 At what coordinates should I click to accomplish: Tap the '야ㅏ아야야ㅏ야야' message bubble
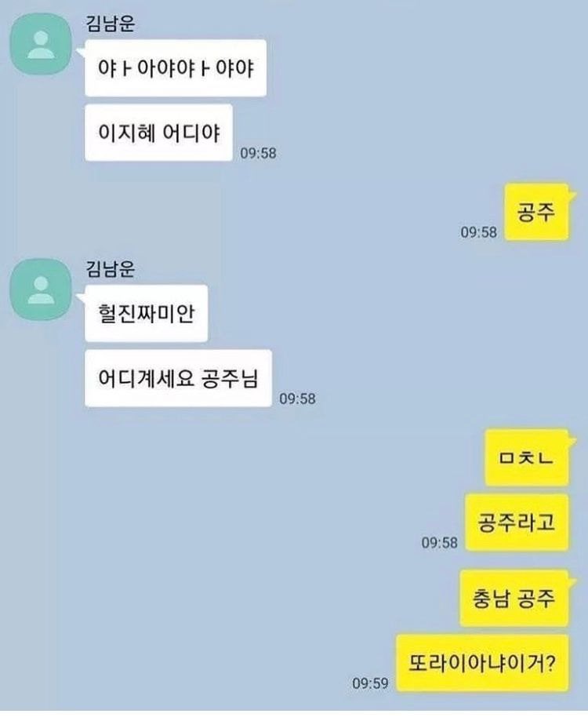coord(176,68)
